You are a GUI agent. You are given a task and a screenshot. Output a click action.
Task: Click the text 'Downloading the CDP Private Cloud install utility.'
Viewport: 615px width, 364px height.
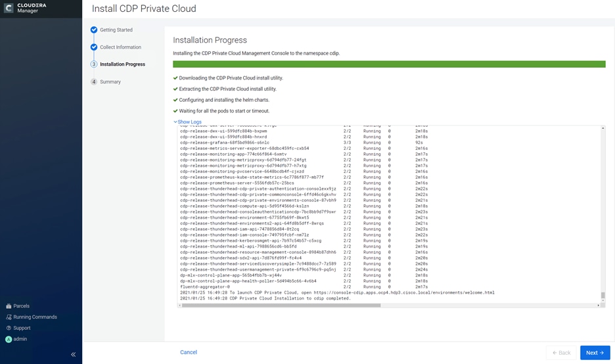pyautogui.click(x=231, y=78)
